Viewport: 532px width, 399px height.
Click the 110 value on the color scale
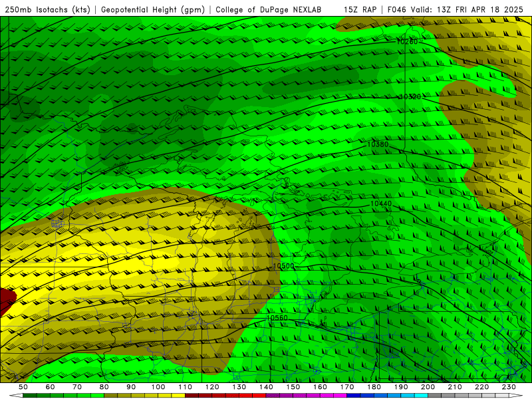coord(185,387)
